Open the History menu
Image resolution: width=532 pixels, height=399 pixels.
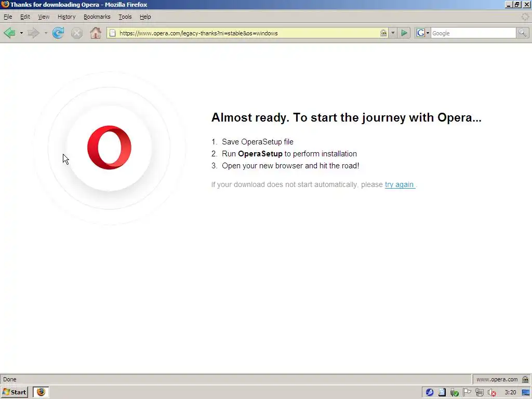point(66,17)
